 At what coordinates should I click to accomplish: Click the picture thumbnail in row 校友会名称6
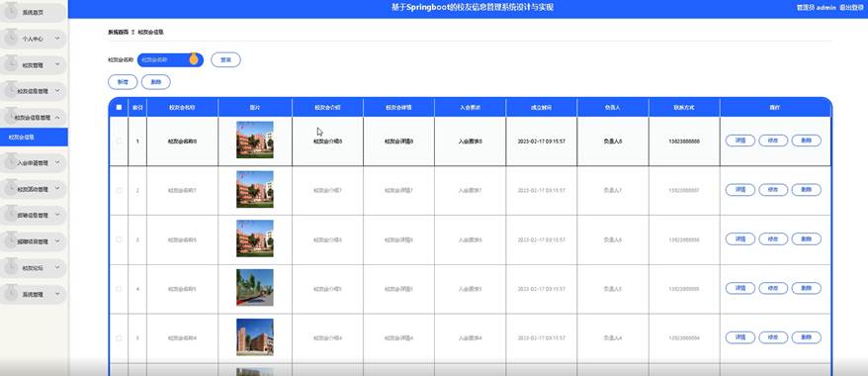click(x=255, y=238)
